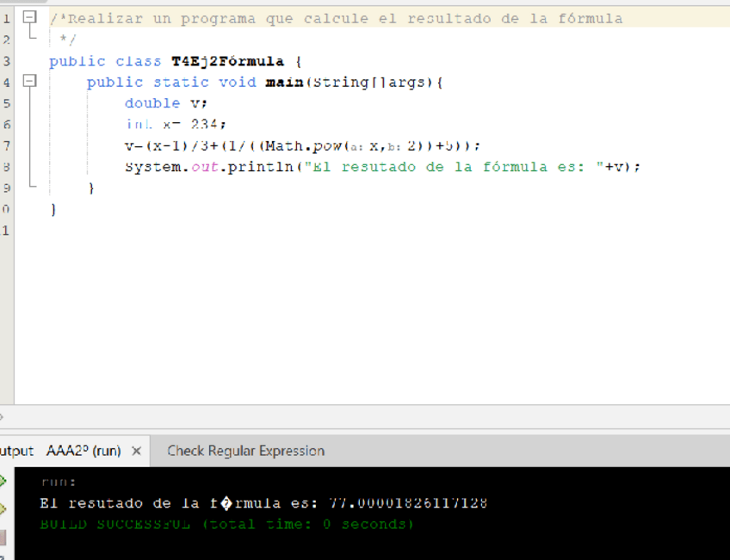Viewport: 730px width, 560px height.
Task: Click the 'static void' keywords on line 4
Action: click(205, 83)
